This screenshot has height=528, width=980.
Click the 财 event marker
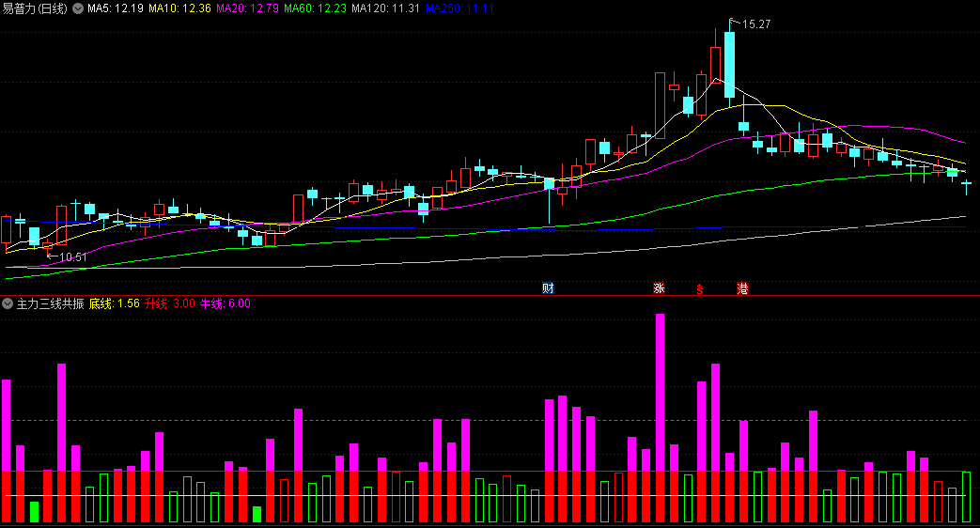[548, 288]
